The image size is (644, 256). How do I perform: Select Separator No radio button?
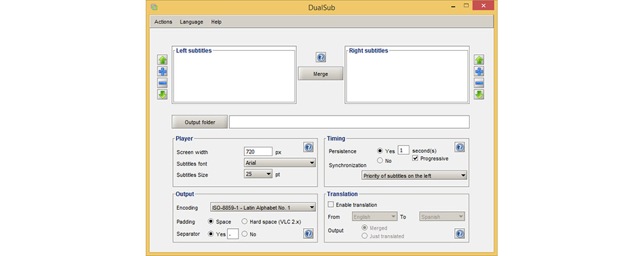244,234
